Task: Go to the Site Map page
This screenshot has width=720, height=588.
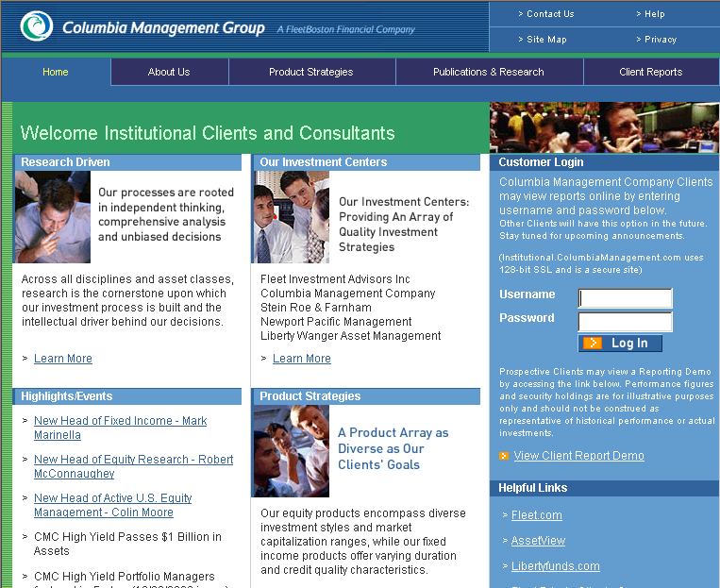Action: pos(546,40)
